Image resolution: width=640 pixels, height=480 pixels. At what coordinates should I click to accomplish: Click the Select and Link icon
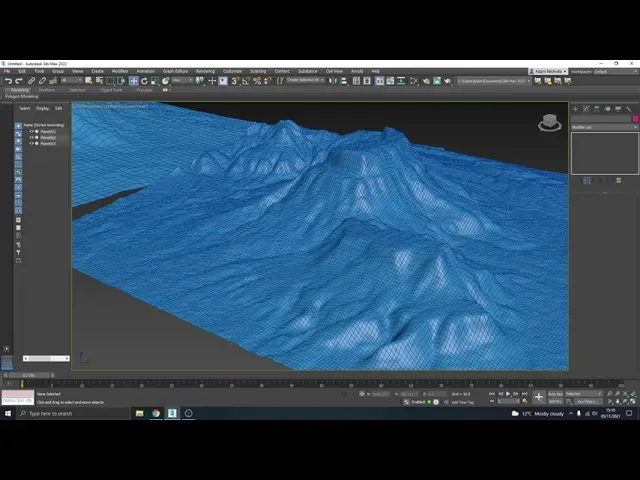(31, 80)
